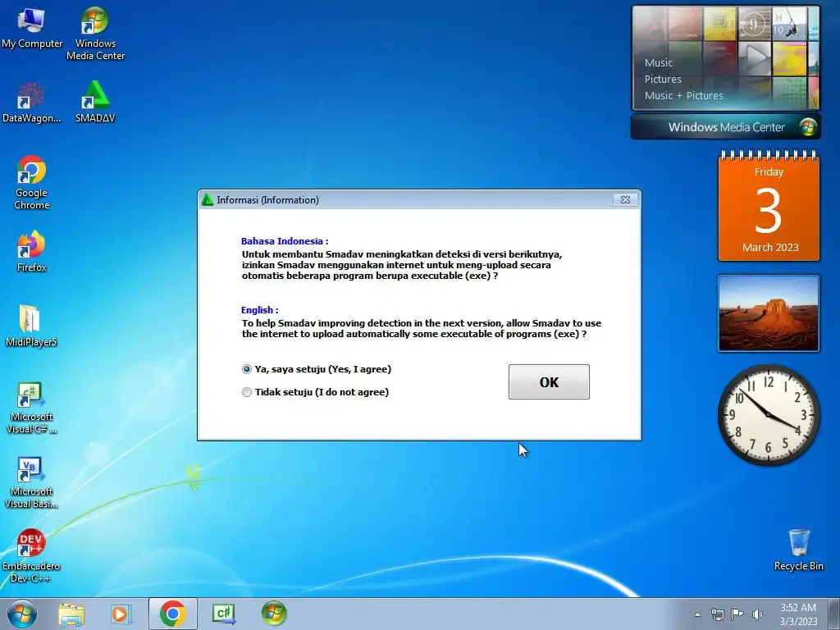The width and height of the screenshot is (840, 630).
Task: Open the network tray icon
Action: pos(717,614)
